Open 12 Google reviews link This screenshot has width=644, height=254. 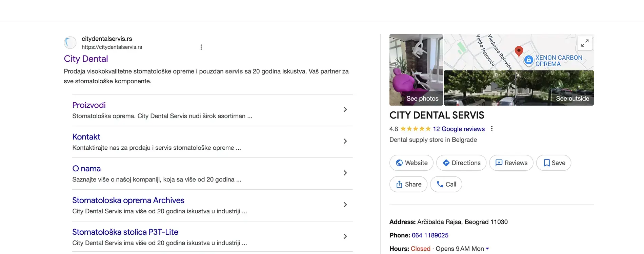[459, 129]
